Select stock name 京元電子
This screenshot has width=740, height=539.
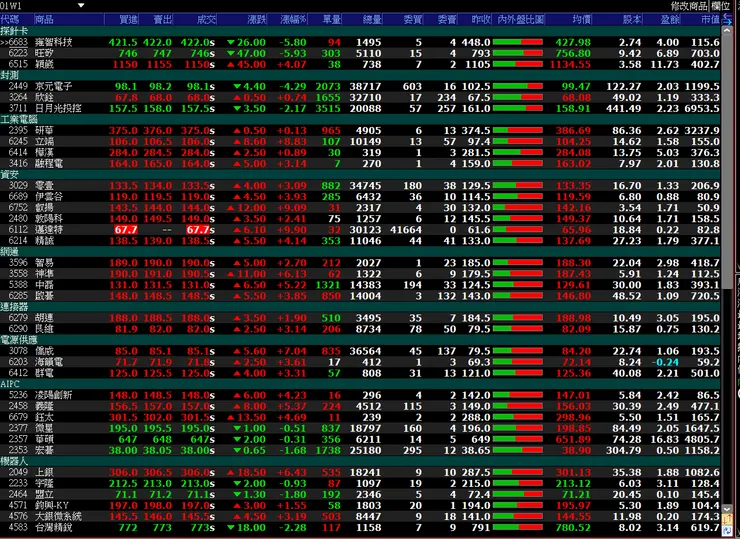[54, 86]
